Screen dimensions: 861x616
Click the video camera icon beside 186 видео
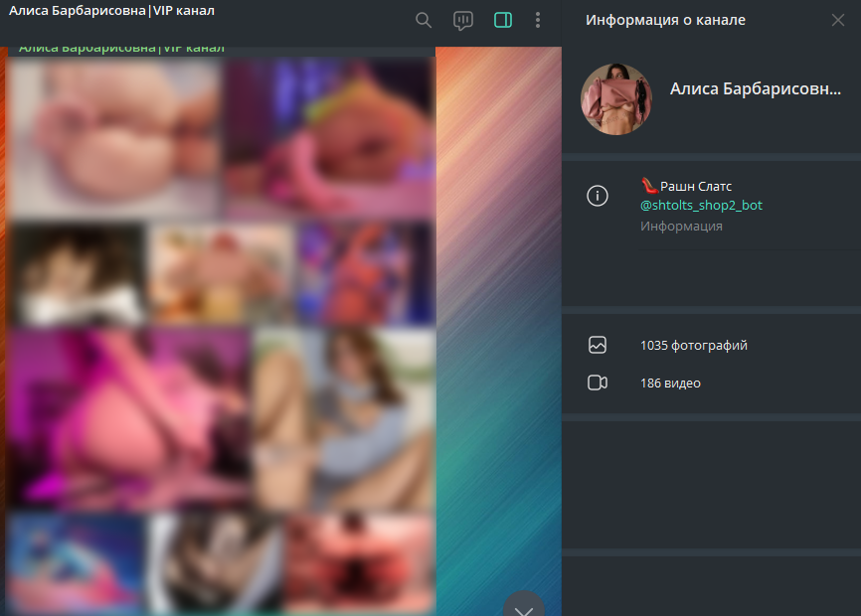coord(597,384)
